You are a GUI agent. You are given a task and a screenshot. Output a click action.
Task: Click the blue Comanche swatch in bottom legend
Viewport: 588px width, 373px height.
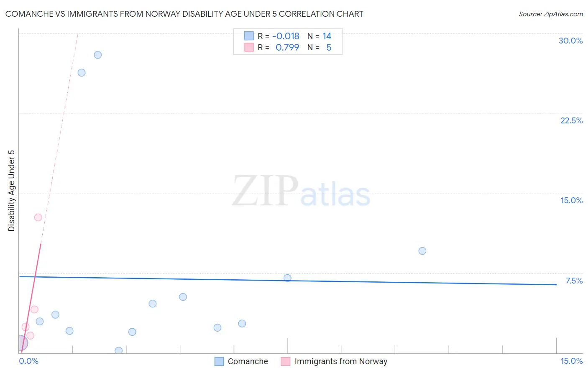219,361
